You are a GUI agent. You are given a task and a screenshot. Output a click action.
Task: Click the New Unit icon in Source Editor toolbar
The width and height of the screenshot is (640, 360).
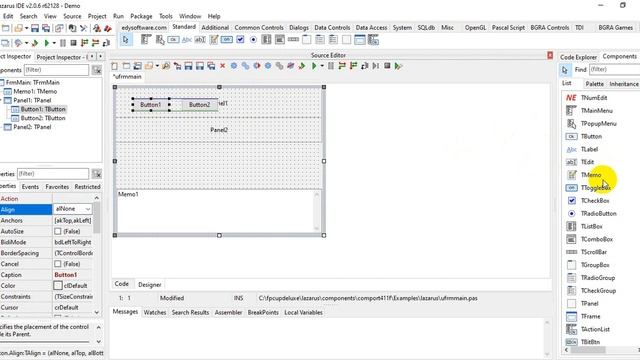click(x=115, y=66)
